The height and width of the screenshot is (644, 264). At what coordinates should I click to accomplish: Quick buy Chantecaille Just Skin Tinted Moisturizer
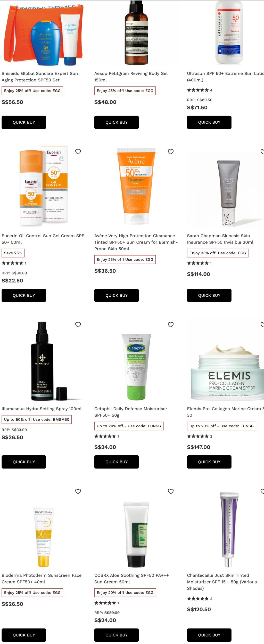(x=209, y=635)
